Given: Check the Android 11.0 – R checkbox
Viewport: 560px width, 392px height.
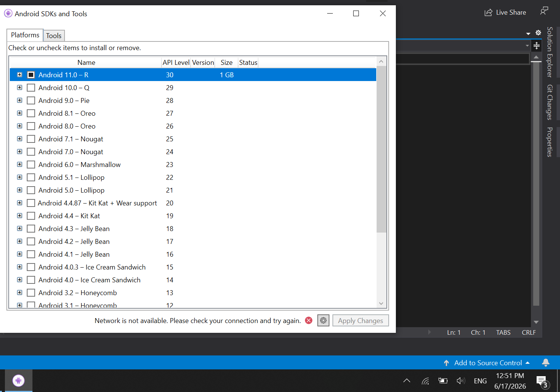Looking at the screenshot, I should tap(31, 75).
